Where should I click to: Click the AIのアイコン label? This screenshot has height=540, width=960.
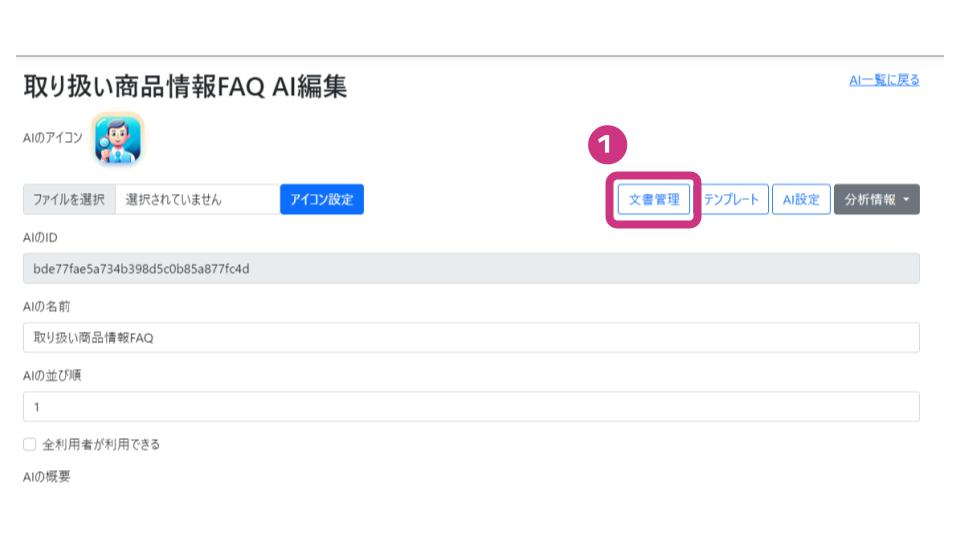(x=52, y=139)
